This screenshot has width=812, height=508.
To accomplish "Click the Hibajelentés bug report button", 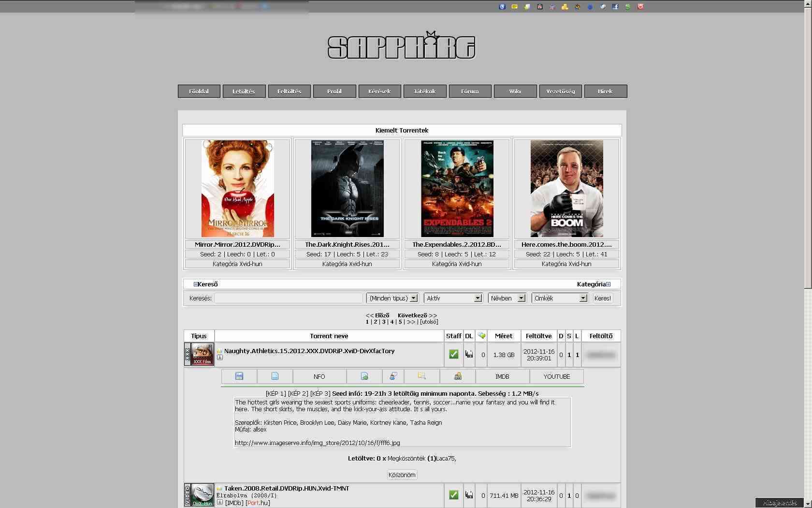I will pyautogui.click(x=781, y=503).
